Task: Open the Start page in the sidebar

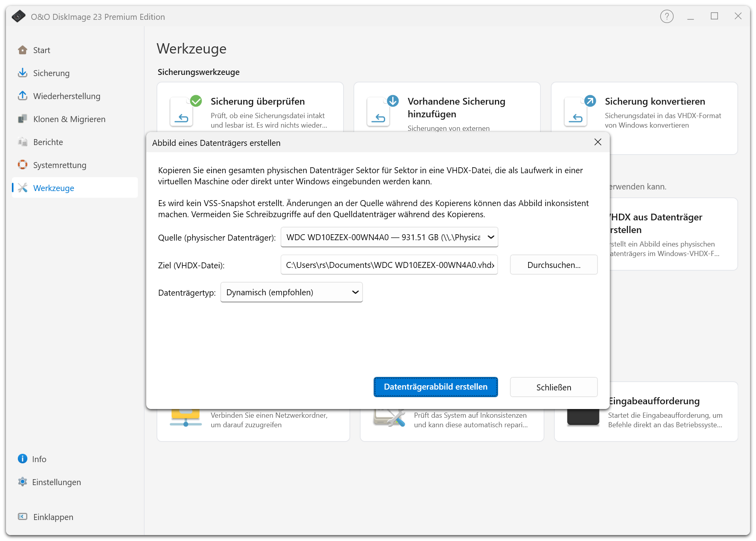Action: 74,50
